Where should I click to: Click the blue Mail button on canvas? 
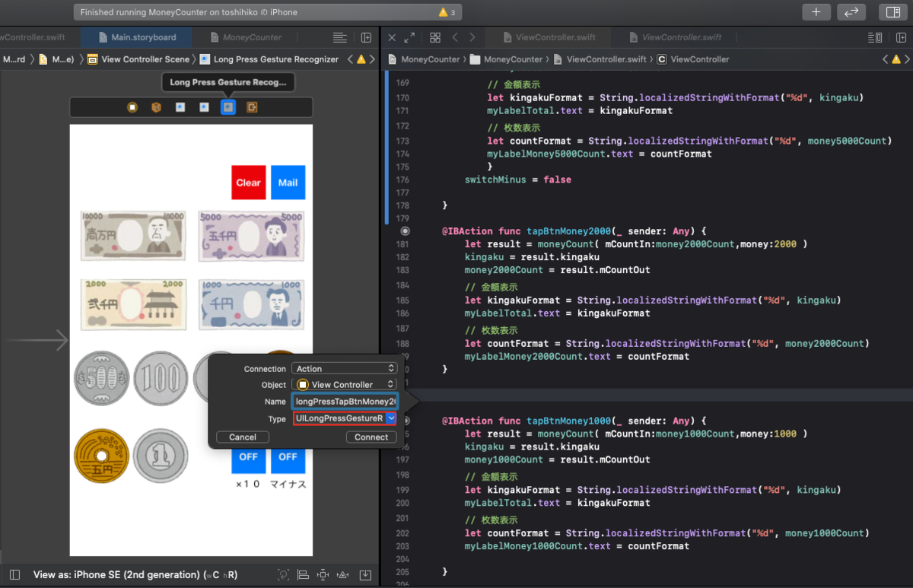[x=288, y=183]
